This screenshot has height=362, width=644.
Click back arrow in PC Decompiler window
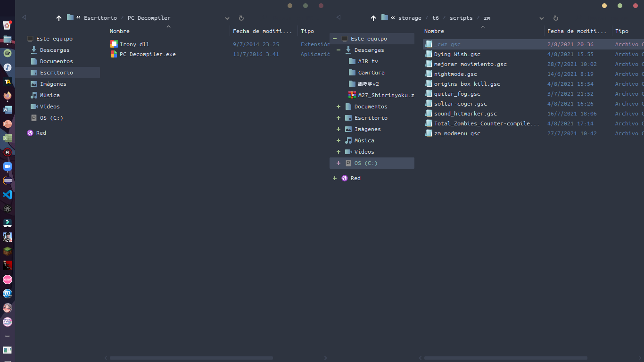click(24, 17)
